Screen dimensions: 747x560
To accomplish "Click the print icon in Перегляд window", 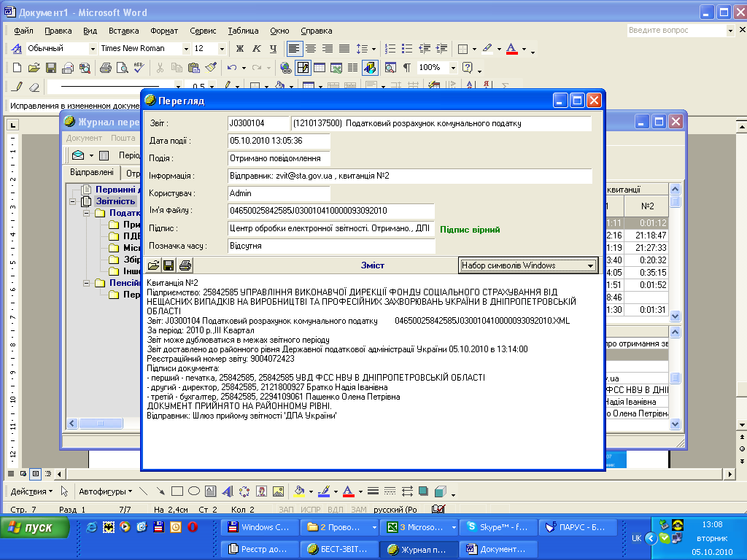I will (x=185, y=265).
